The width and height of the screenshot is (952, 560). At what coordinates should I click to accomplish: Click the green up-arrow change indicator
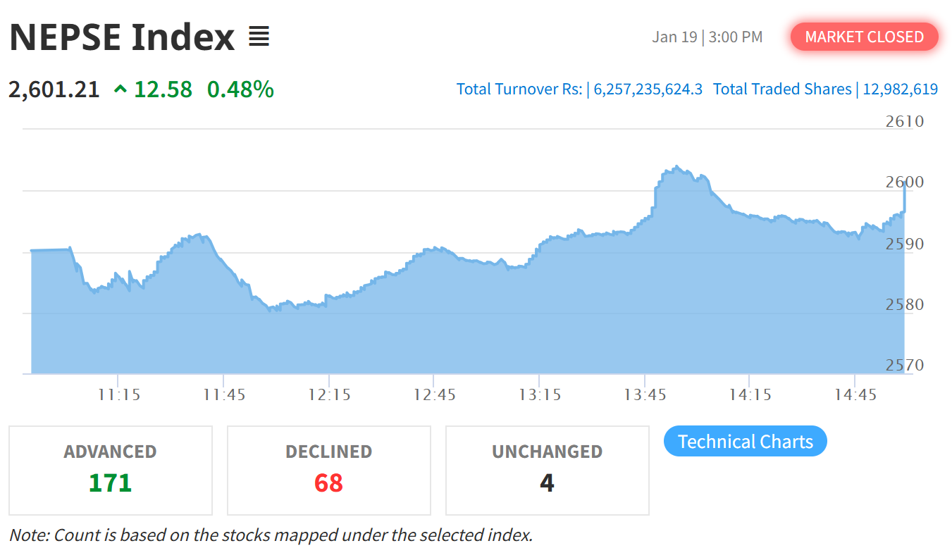click(x=120, y=89)
